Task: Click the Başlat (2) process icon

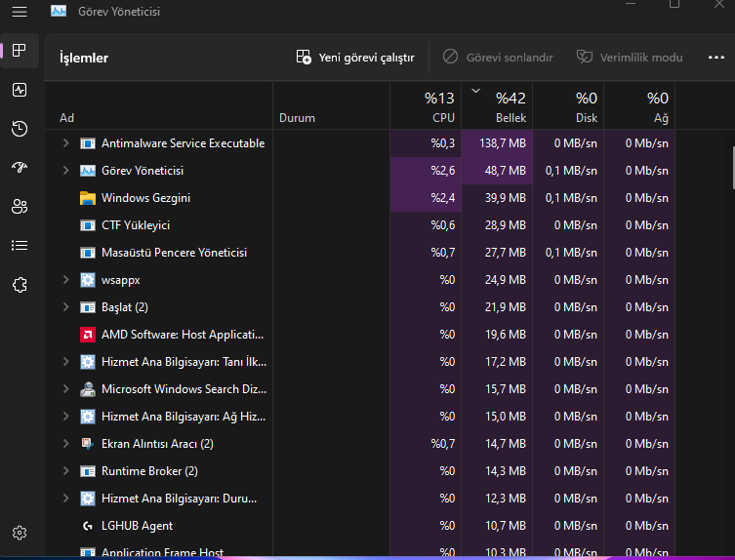Action: 88,307
